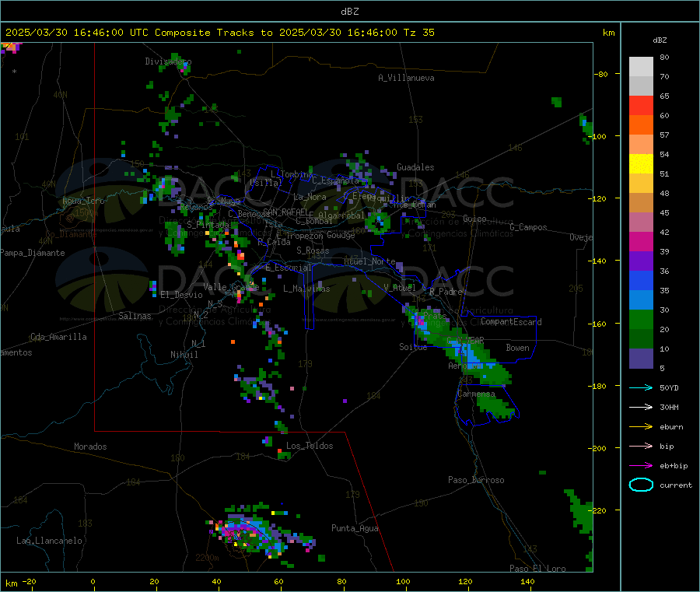
Task: Click the 140 km tick on bottom axis
Action: tap(527, 581)
